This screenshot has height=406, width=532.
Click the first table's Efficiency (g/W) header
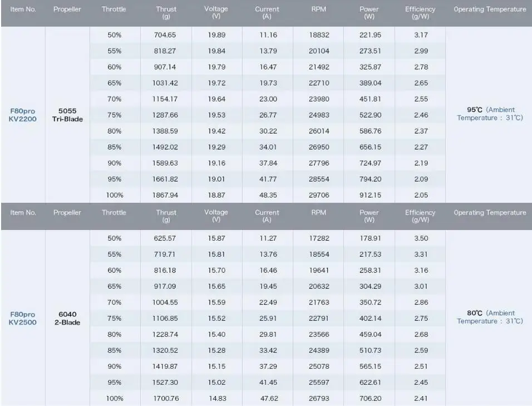click(420, 13)
